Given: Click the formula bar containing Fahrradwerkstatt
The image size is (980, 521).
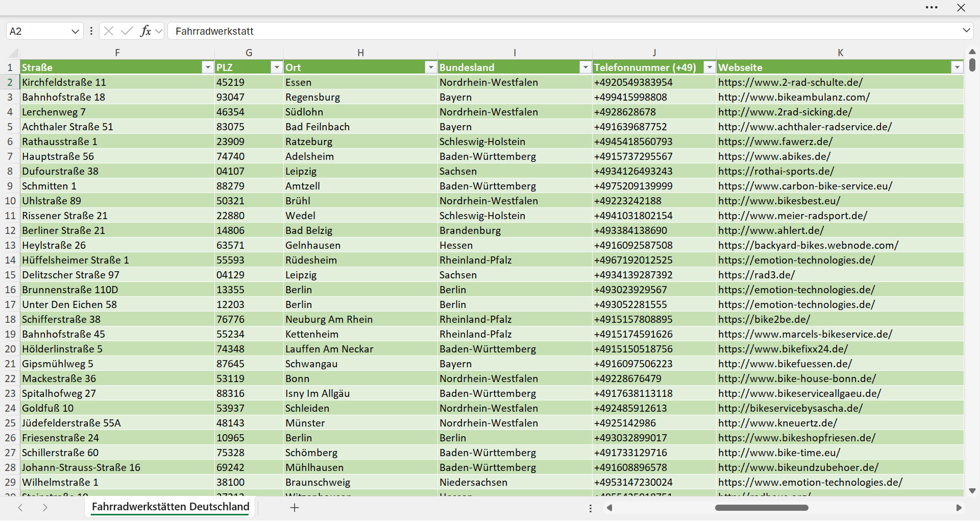Looking at the screenshot, I should [x=564, y=31].
